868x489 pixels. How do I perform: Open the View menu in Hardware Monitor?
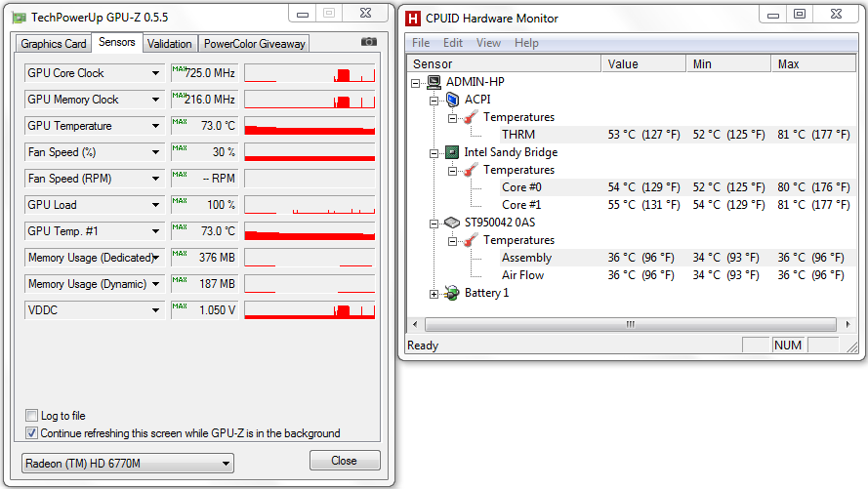point(488,43)
